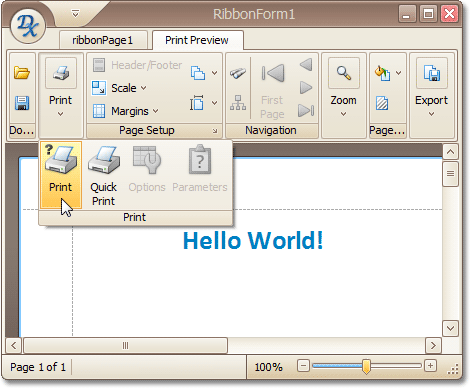Click the zoom in plus button
Image resolution: width=470 pixels, height=388 pixels.
430,366
